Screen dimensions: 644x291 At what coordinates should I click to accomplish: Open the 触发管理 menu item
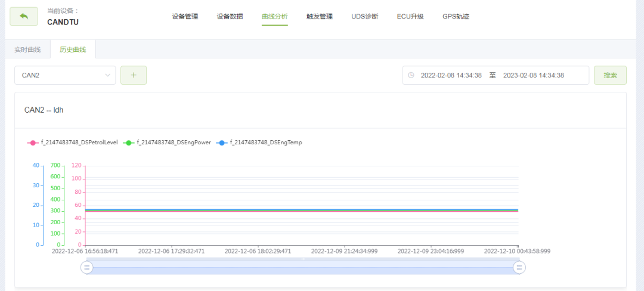(319, 17)
